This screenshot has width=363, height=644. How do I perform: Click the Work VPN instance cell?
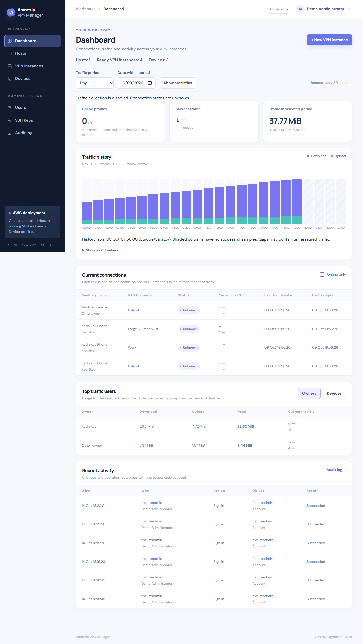tap(132, 348)
